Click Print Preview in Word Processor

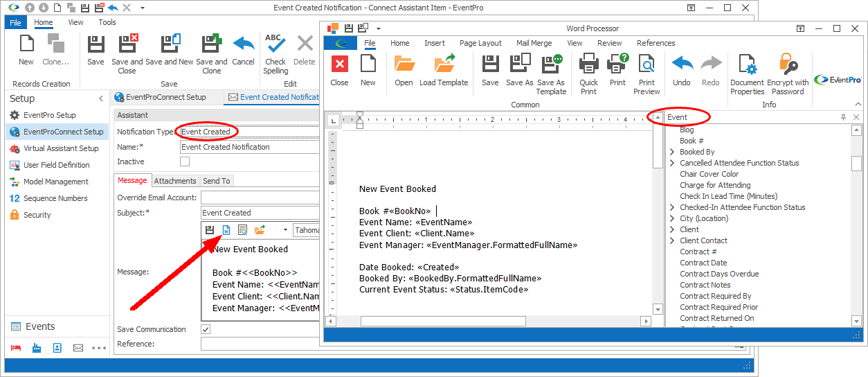point(647,73)
